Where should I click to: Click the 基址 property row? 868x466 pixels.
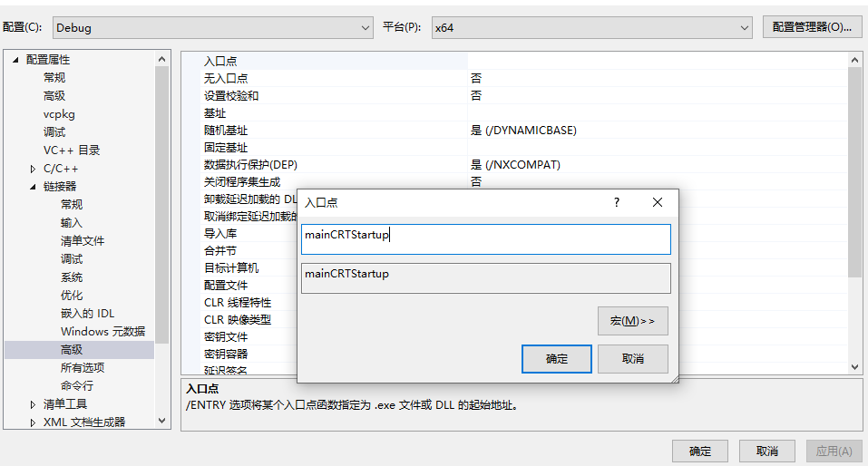[523, 113]
